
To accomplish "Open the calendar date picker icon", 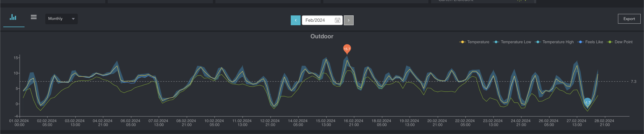I will [338, 20].
